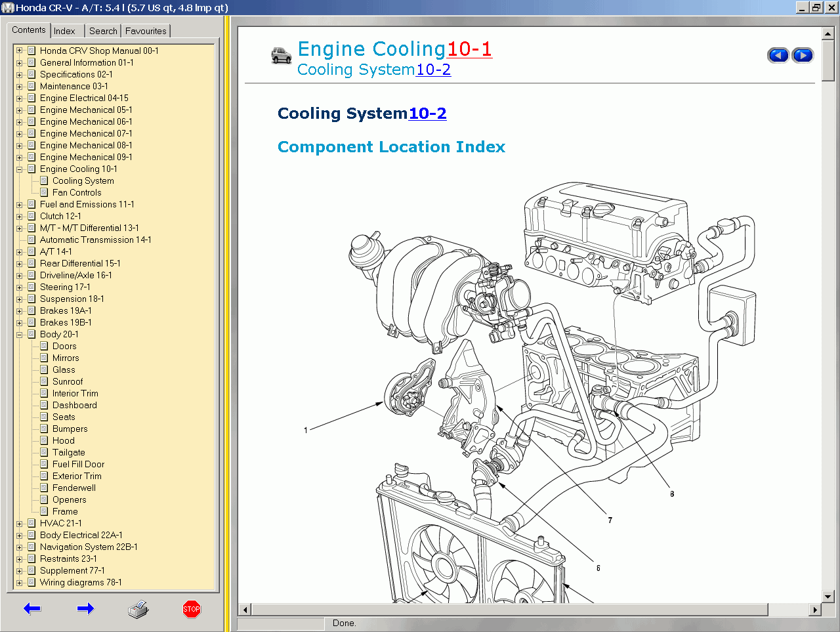Open Automatic Transmission 14-1 in the tree
Image resolution: width=840 pixels, height=632 pixels.
(96, 240)
